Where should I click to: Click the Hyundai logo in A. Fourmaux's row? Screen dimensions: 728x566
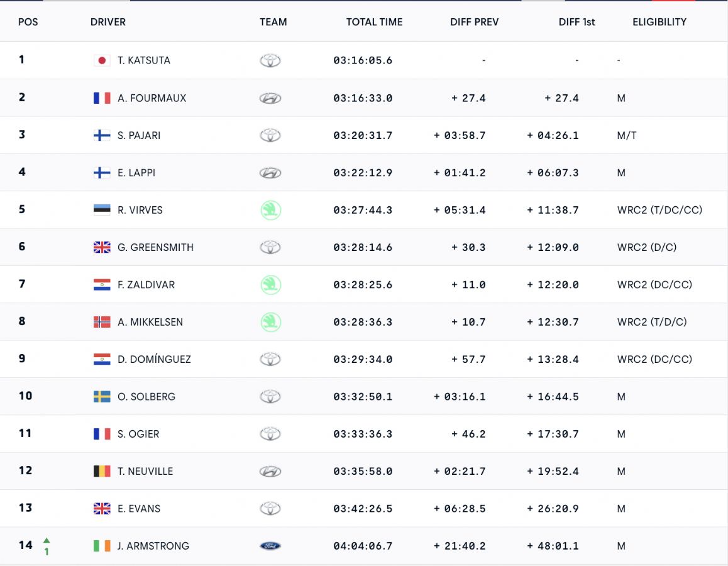click(x=270, y=98)
